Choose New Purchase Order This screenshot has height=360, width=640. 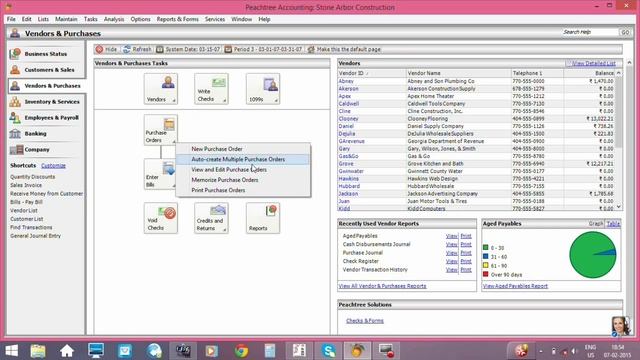click(x=243, y=149)
